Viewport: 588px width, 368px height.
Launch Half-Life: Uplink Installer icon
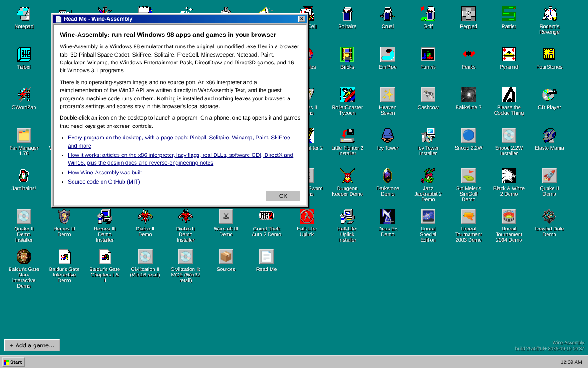pyautogui.click(x=347, y=216)
